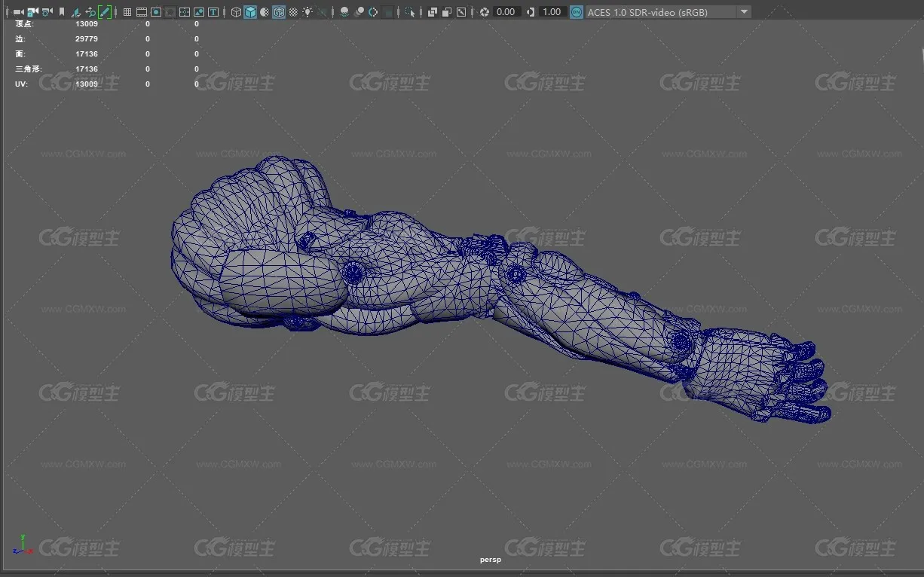924x577 pixels.
Task: Toggle the View Transform ON button
Action: 577,12
